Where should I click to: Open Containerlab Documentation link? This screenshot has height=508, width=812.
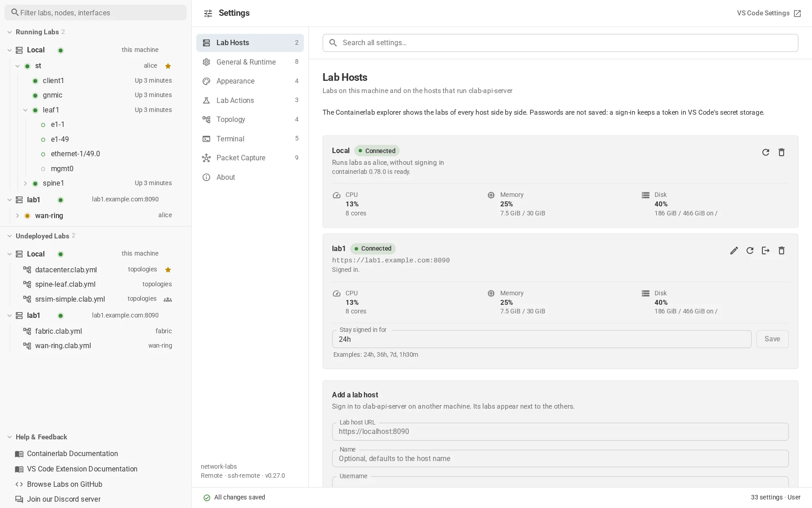tap(73, 454)
